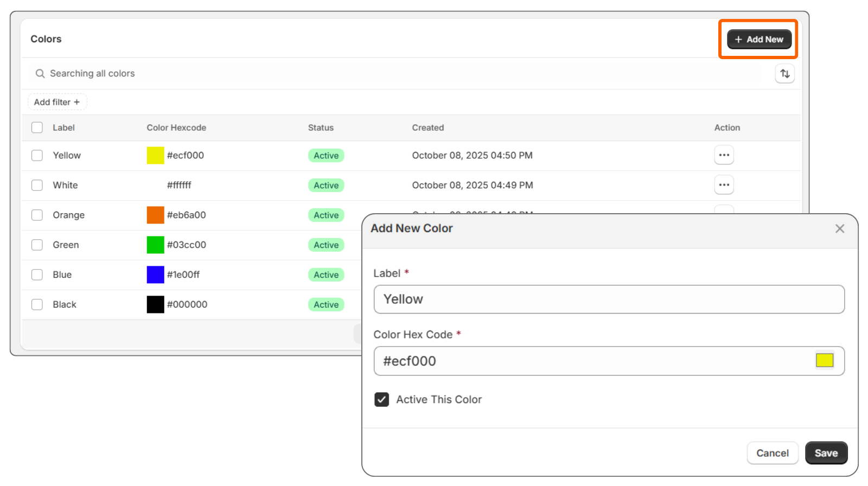868x486 pixels.
Task: Cancel the Add New Color dialog
Action: [x=772, y=453]
